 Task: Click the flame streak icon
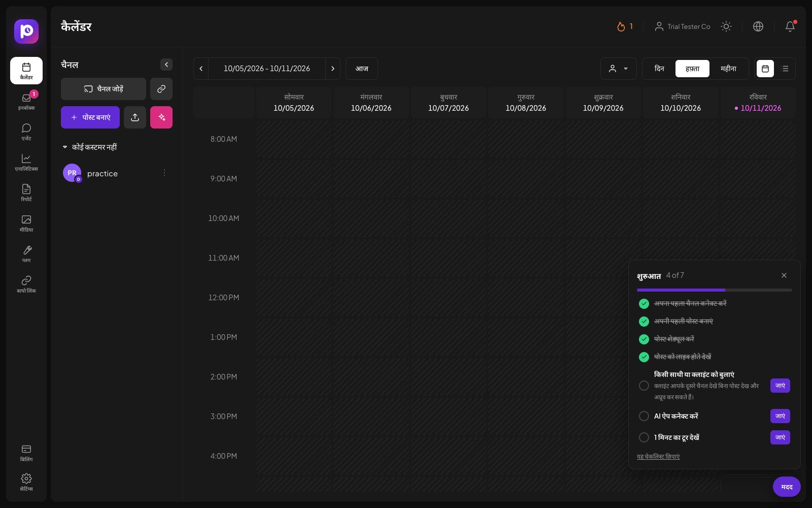(x=621, y=26)
